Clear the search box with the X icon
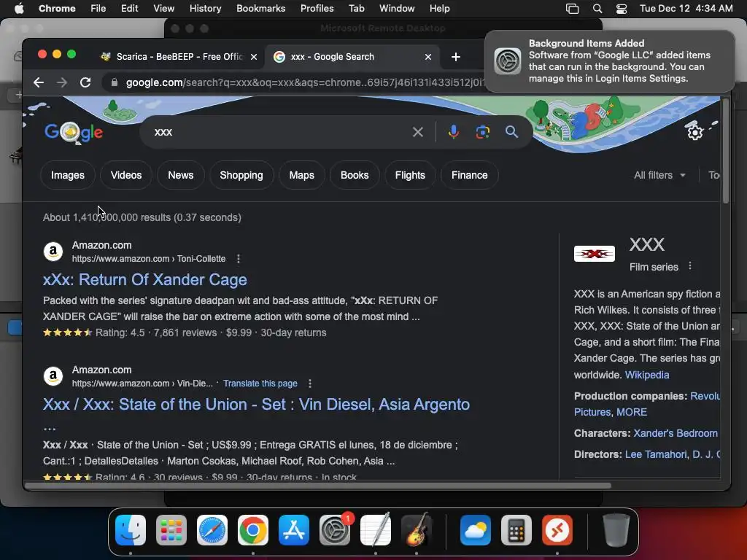The width and height of the screenshot is (747, 560). click(x=418, y=132)
